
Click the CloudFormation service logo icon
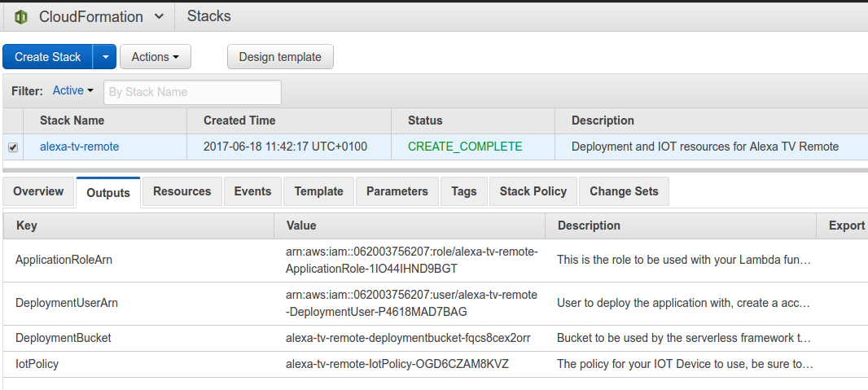pyautogui.click(x=21, y=17)
